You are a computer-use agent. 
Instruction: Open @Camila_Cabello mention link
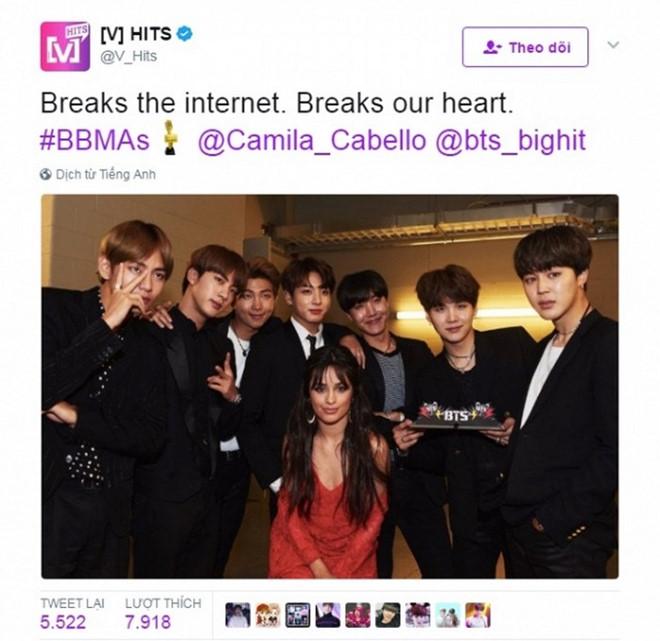pos(312,141)
